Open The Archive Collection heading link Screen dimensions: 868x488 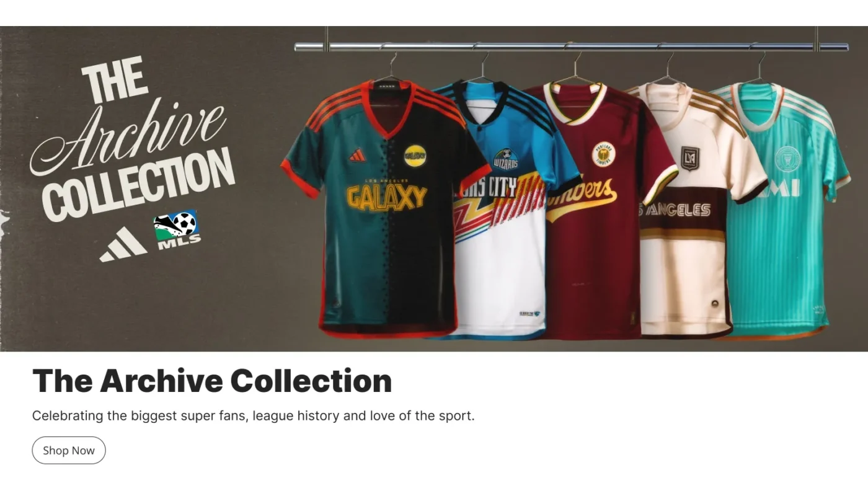point(212,381)
